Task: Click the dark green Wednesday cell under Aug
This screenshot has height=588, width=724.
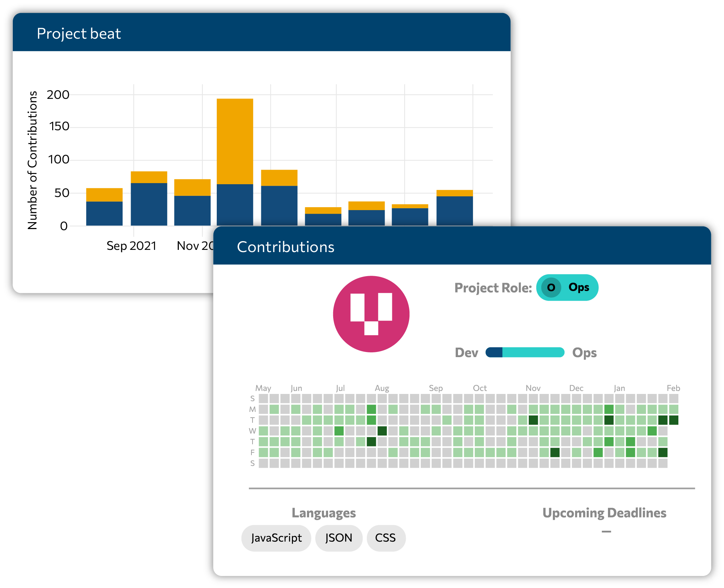Action: (x=382, y=431)
